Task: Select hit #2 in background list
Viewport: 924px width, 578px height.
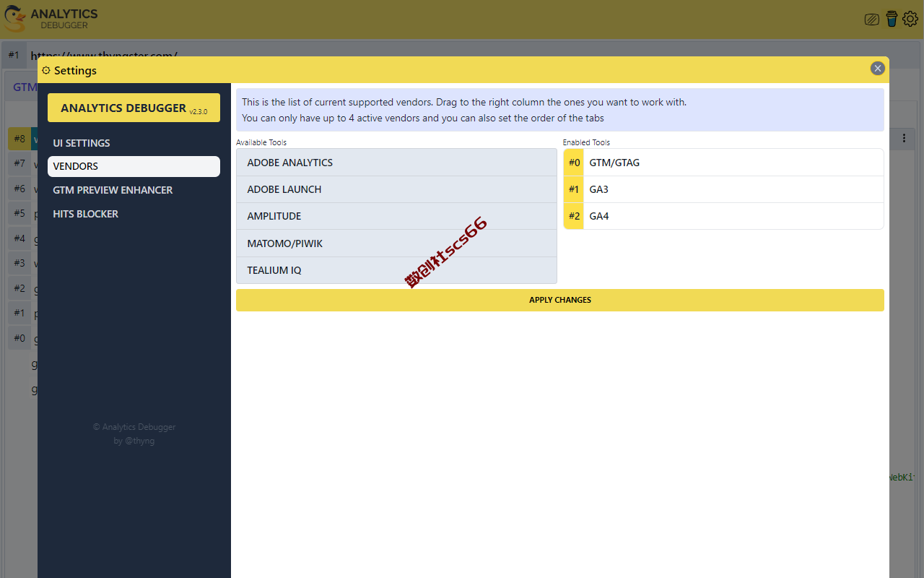Action: tap(19, 288)
